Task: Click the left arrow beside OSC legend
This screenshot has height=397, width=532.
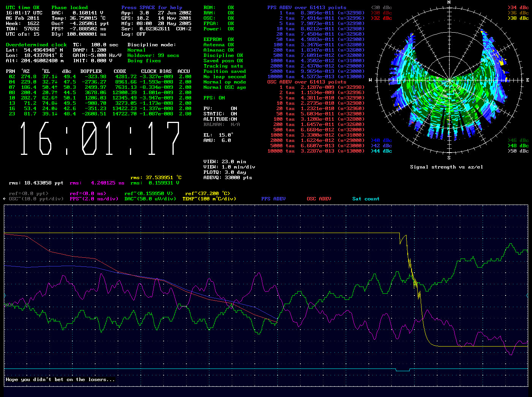Action: 5,199
